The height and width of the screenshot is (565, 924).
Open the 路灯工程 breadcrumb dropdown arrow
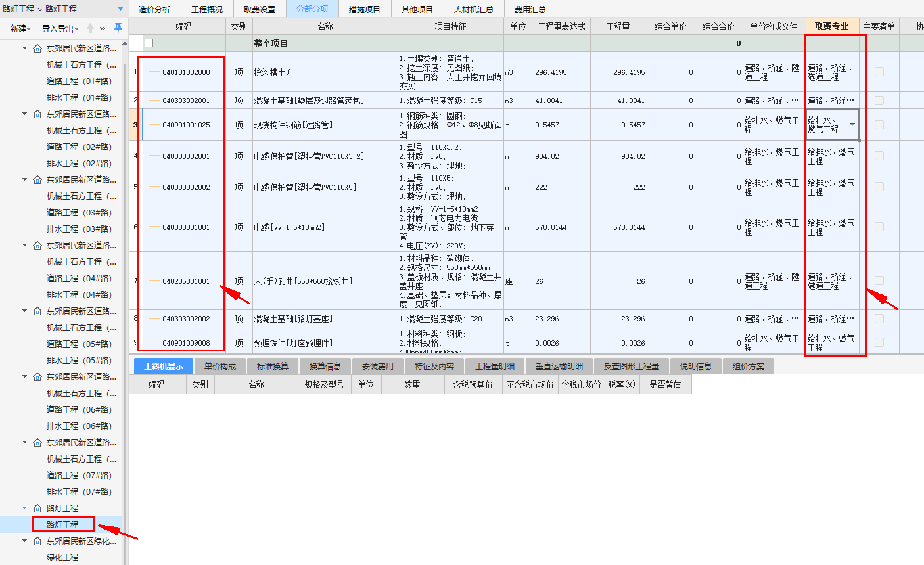point(120,9)
